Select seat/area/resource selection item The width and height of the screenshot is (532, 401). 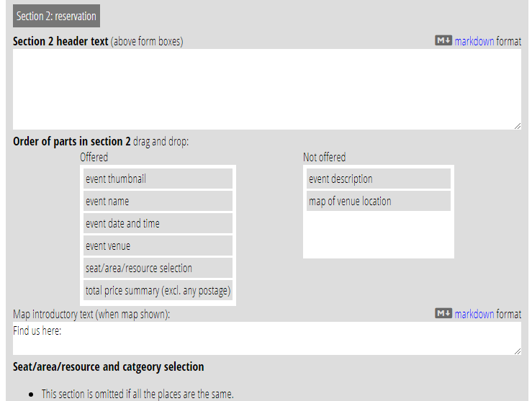[x=158, y=269]
